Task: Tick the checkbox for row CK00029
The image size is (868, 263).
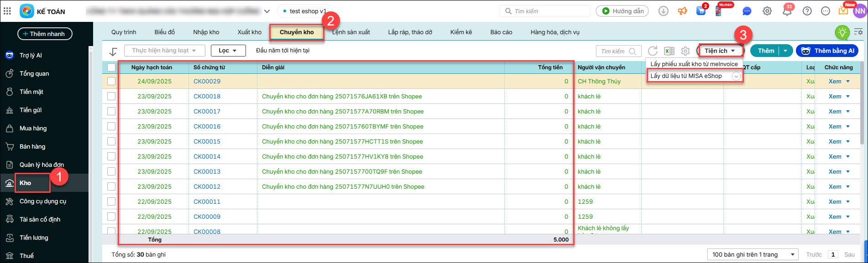Action: click(x=111, y=82)
